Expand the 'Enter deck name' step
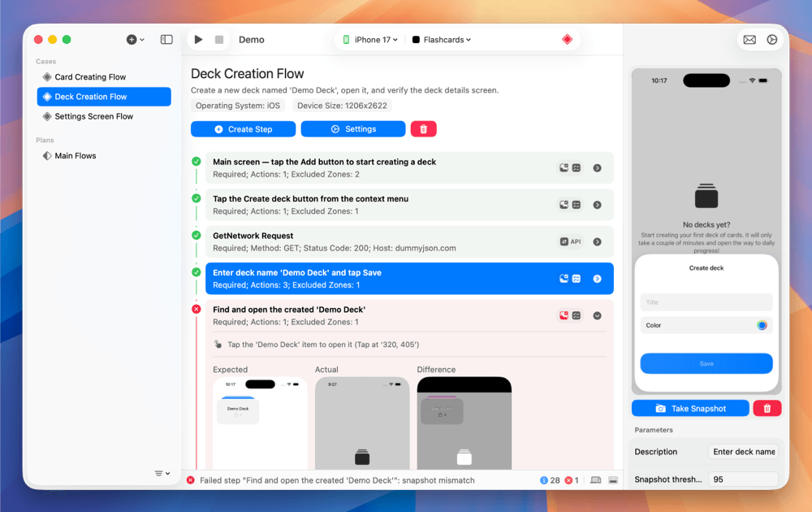 (x=597, y=279)
